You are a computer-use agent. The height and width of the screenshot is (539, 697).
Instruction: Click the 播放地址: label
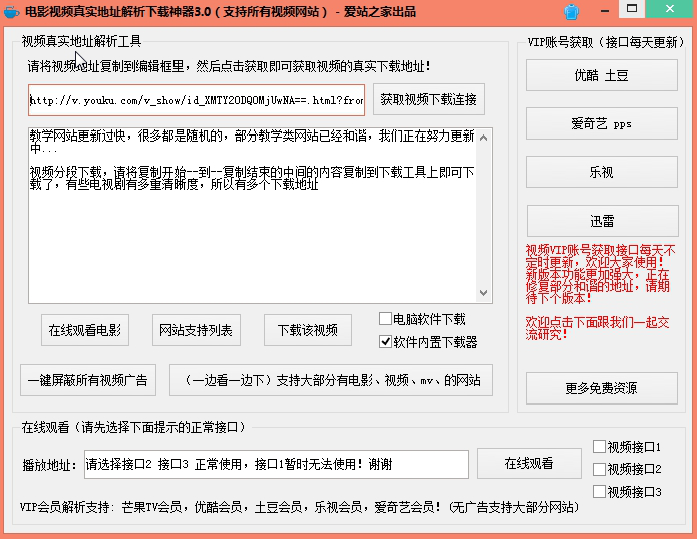tap(50, 465)
